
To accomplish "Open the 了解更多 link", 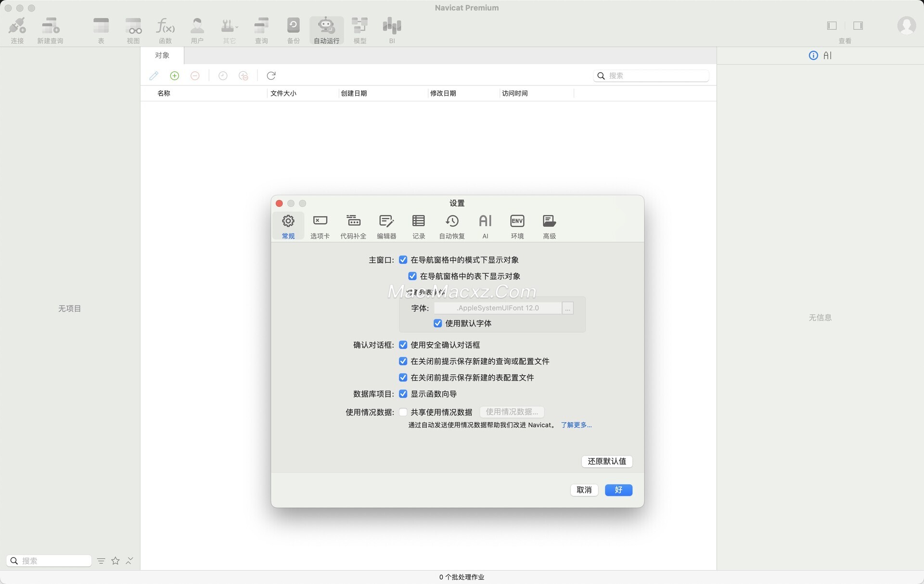I will 577,425.
